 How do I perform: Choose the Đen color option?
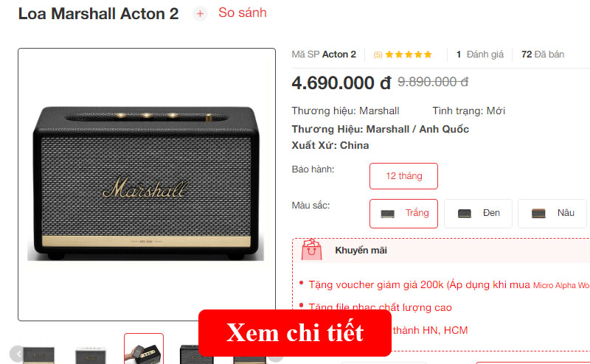[x=478, y=214]
